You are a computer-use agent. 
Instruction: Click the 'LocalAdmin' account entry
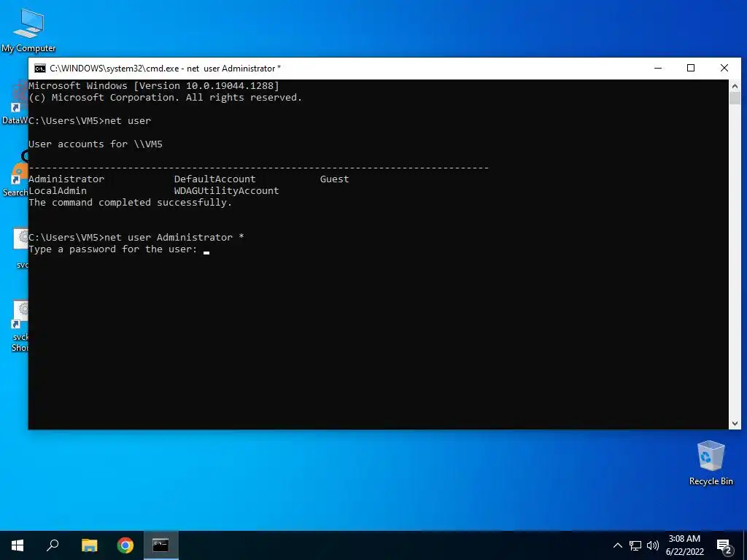click(x=58, y=190)
